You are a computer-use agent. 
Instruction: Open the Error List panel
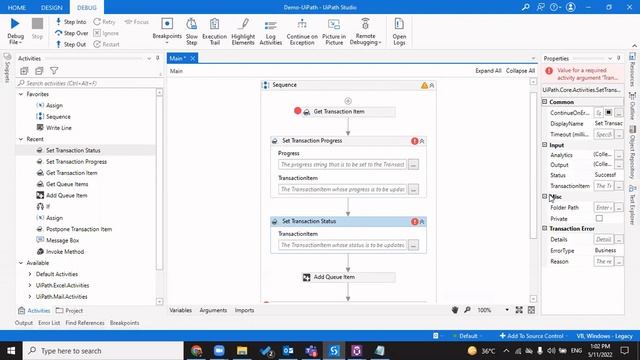[49, 323]
